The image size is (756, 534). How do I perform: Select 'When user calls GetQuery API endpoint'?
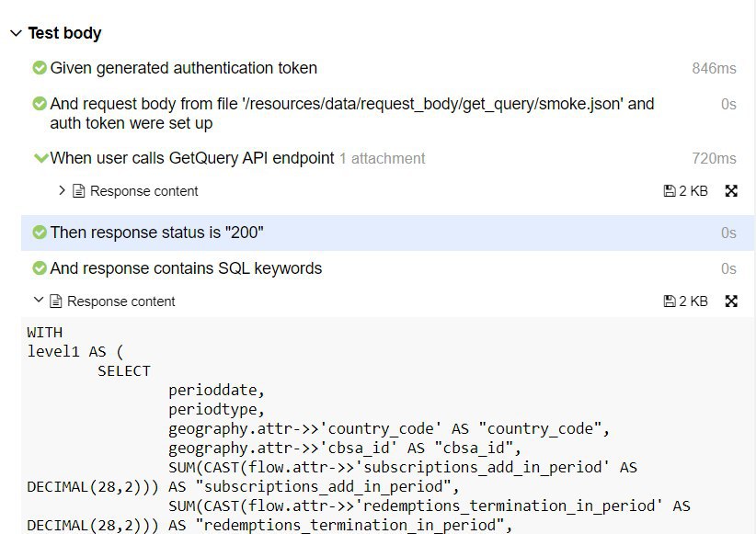coord(192,158)
